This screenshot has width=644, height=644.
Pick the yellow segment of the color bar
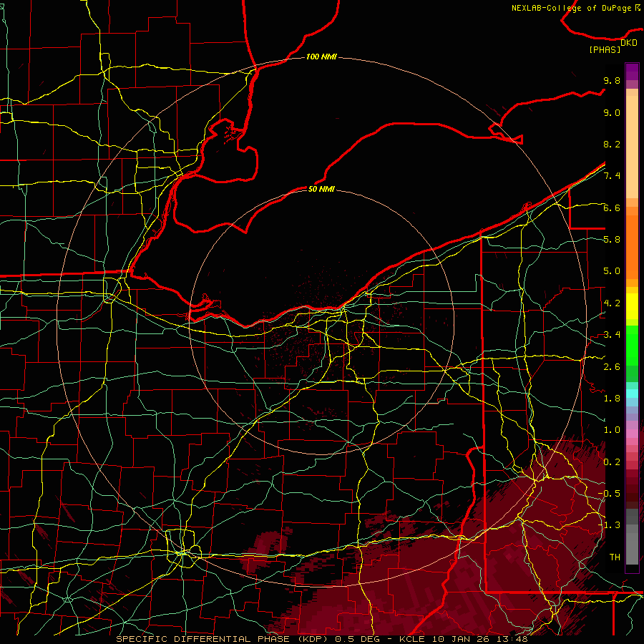(x=632, y=306)
